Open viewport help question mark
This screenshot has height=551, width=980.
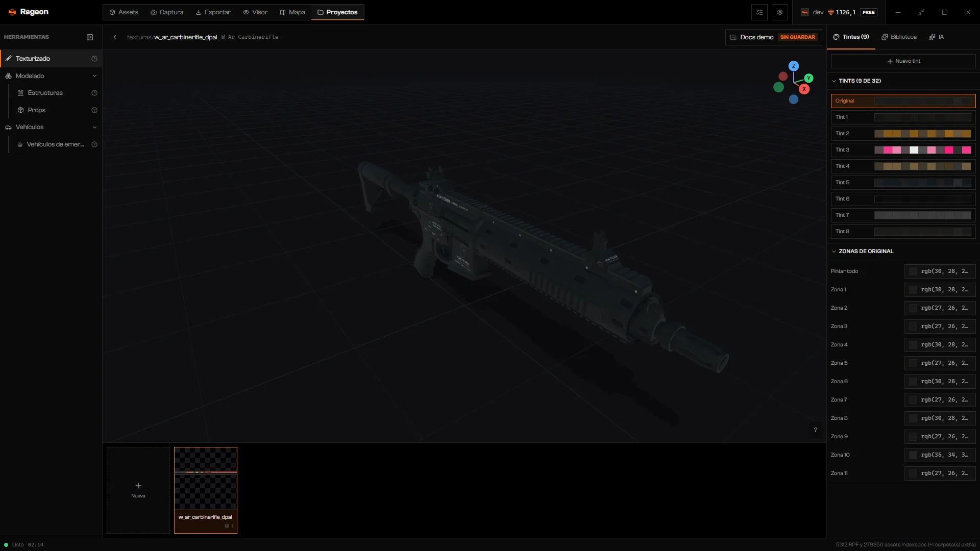pos(816,430)
